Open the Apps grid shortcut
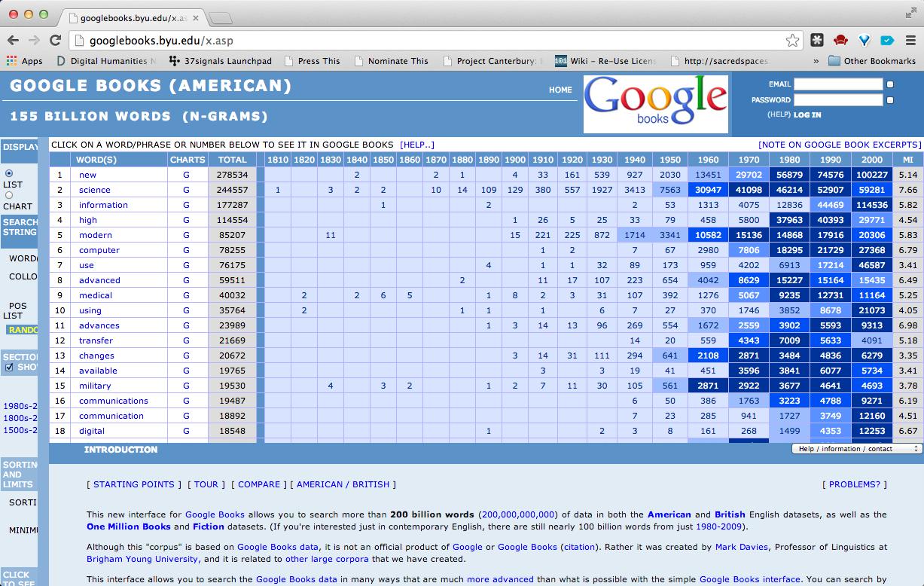 pos(24,61)
